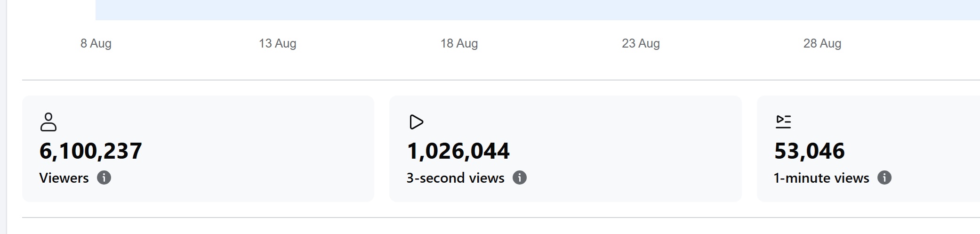Click the 1-minute views info icon
The image size is (980, 234).
(x=884, y=178)
